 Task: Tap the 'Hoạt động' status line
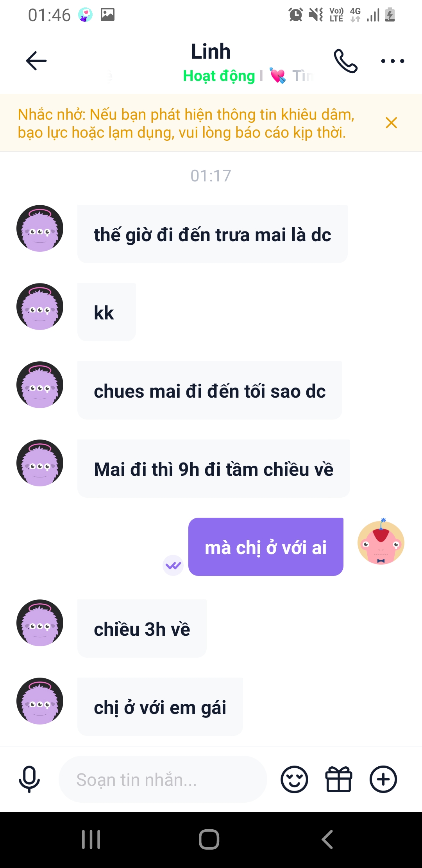pos(219,76)
